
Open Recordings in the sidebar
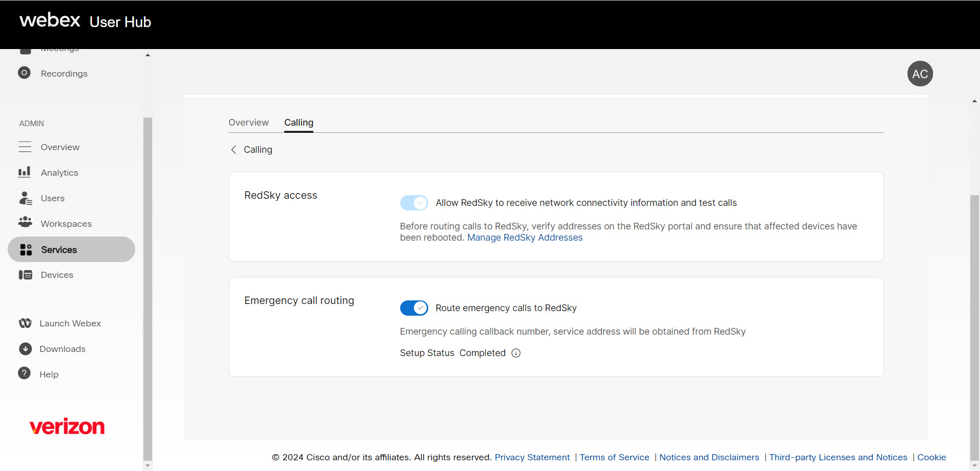click(x=64, y=74)
